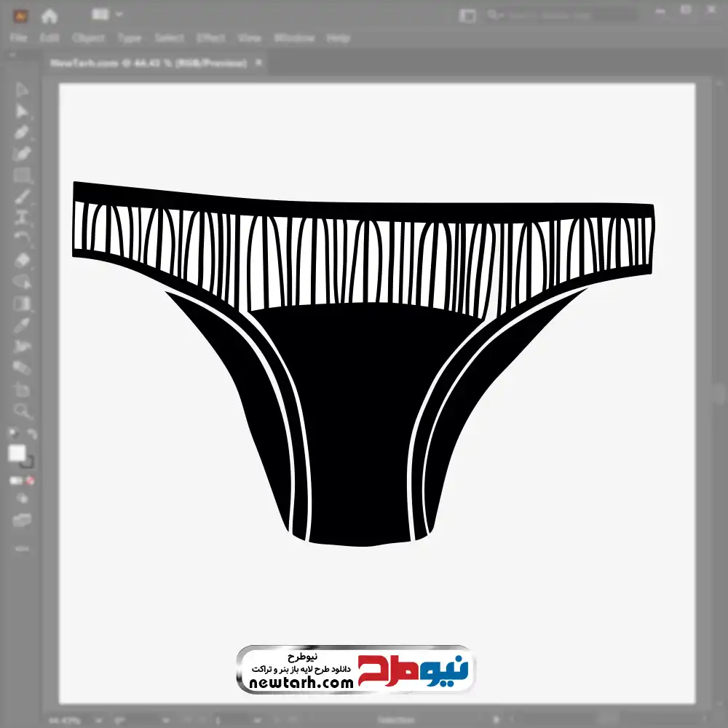Set the fill to None

[x=31, y=481]
